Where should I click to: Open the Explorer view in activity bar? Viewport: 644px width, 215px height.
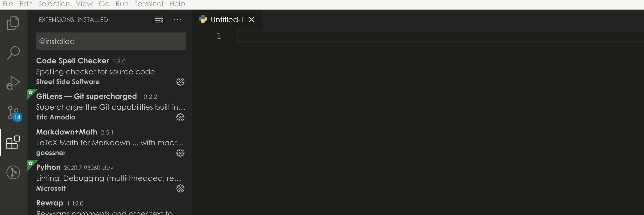[13, 23]
